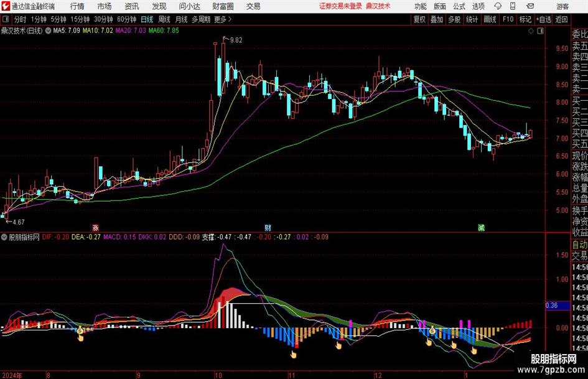The height and width of the screenshot is (379, 588).
Task: Click the MA5: 7.09 value
Action: pos(67,30)
